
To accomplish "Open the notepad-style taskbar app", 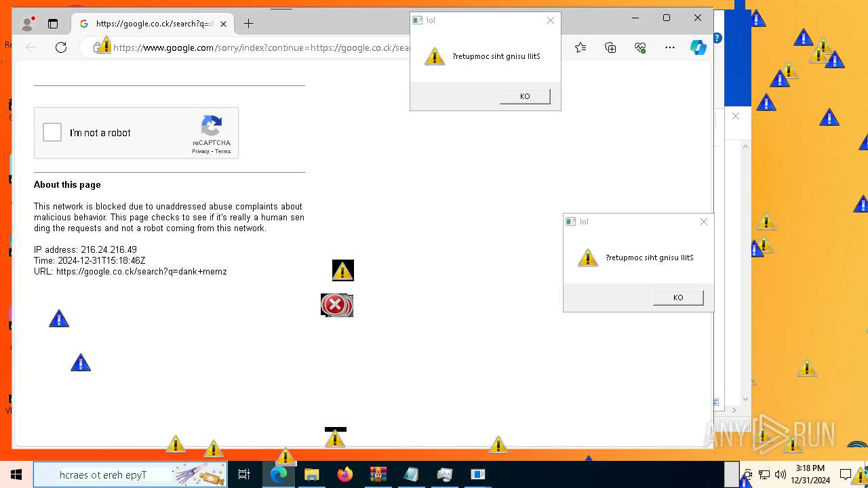I will tap(412, 474).
